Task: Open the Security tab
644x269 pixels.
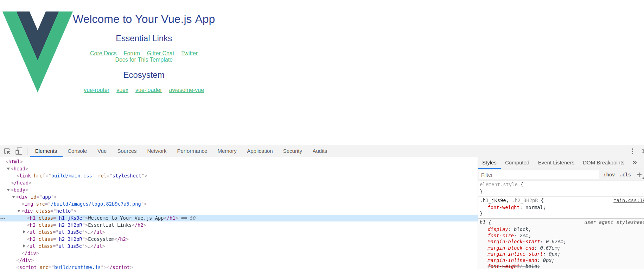Action: coord(293,151)
